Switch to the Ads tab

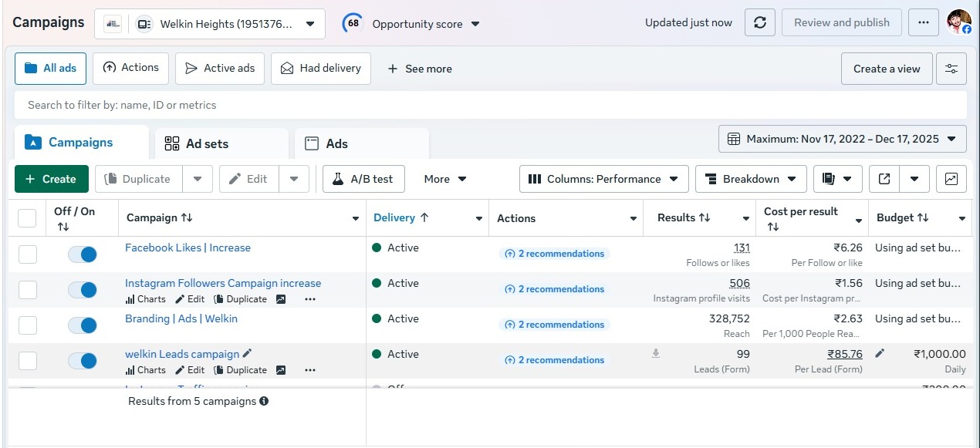click(x=336, y=143)
